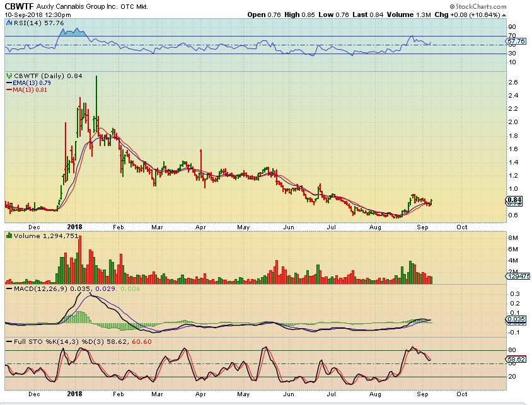Image resolution: width=532 pixels, height=405 pixels.
Task: Select the Auxly Cannabis Group Inc. company name
Action: click(78, 6)
